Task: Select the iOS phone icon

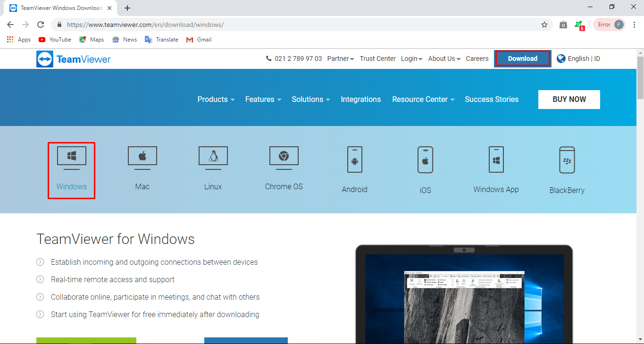Action: (x=426, y=159)
